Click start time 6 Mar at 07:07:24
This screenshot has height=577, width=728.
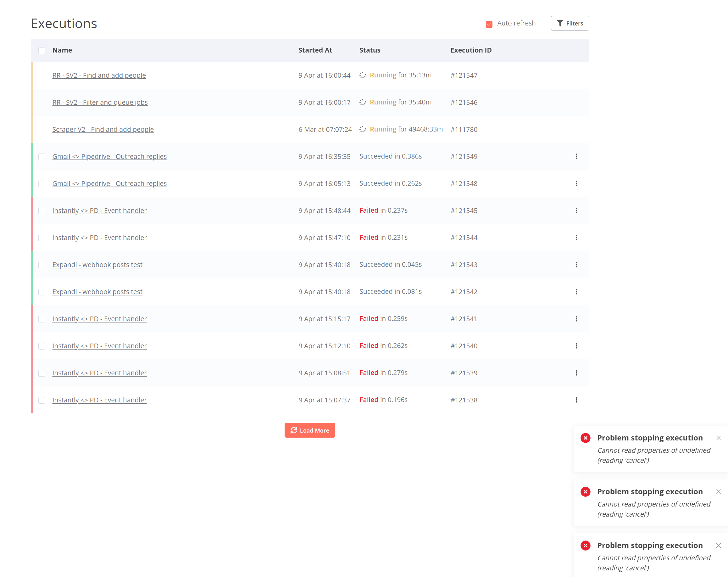point(325,129)
